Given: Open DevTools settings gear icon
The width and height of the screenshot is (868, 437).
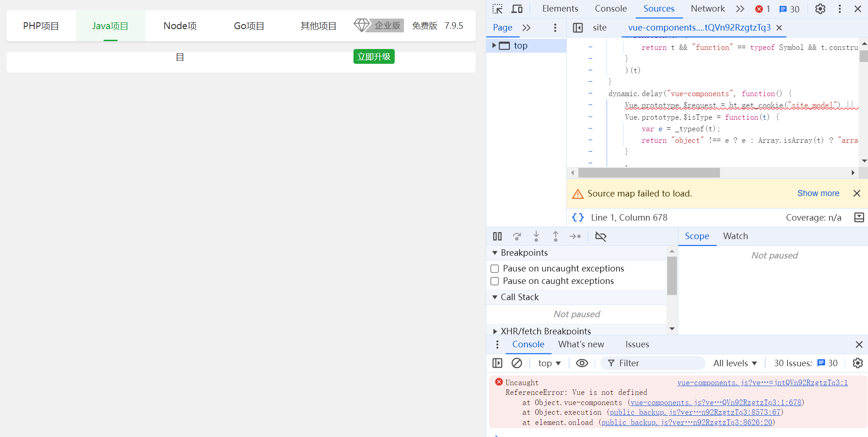Looking at the screenshot, I should 820,9.
